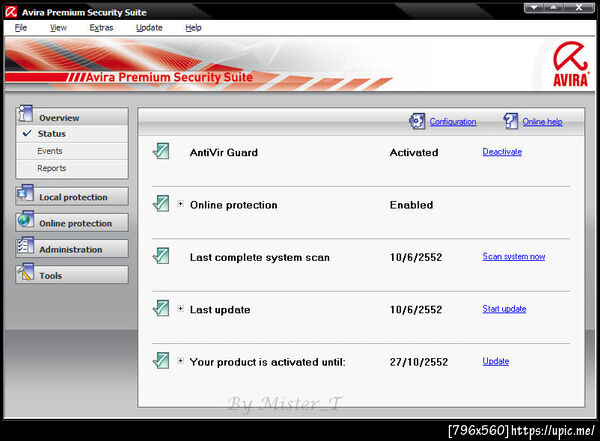
Task: Open the File menu
Action: click(21, 28)
